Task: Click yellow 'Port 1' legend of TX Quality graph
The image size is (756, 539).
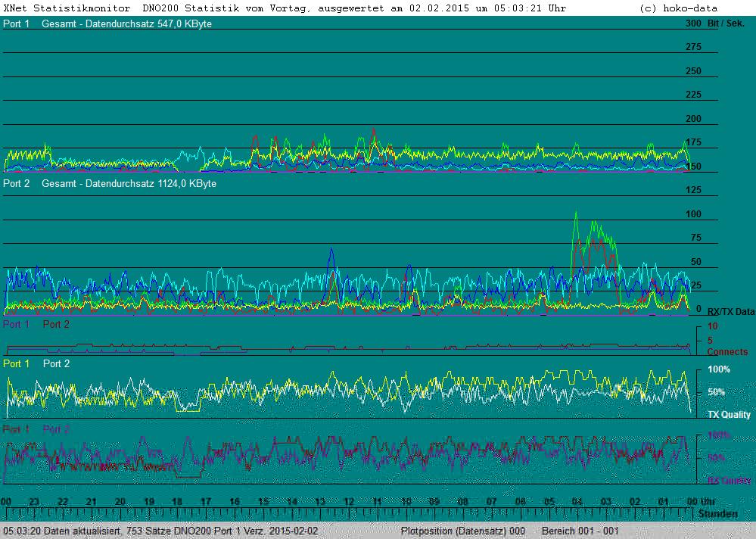Action: coord(16,363)
